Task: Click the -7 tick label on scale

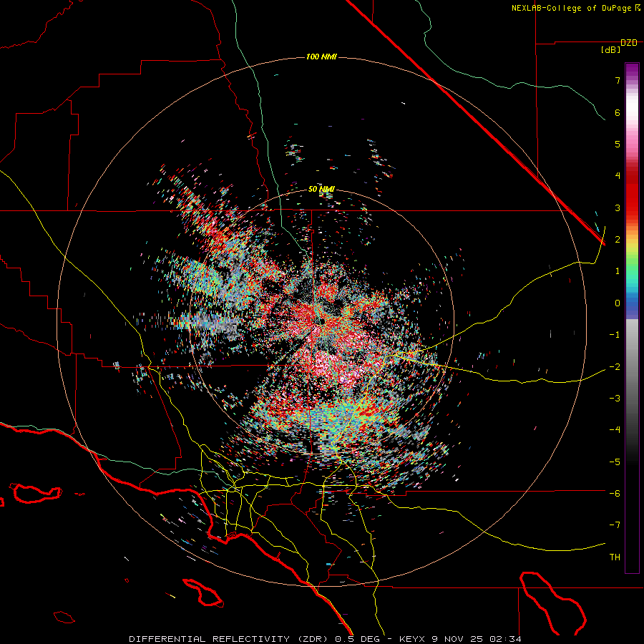Action: (615, 525)
